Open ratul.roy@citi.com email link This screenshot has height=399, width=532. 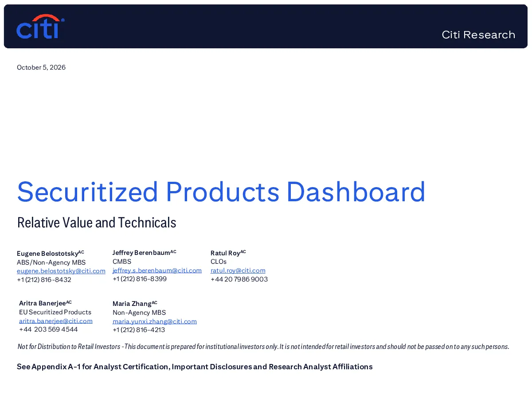[238, 270]
